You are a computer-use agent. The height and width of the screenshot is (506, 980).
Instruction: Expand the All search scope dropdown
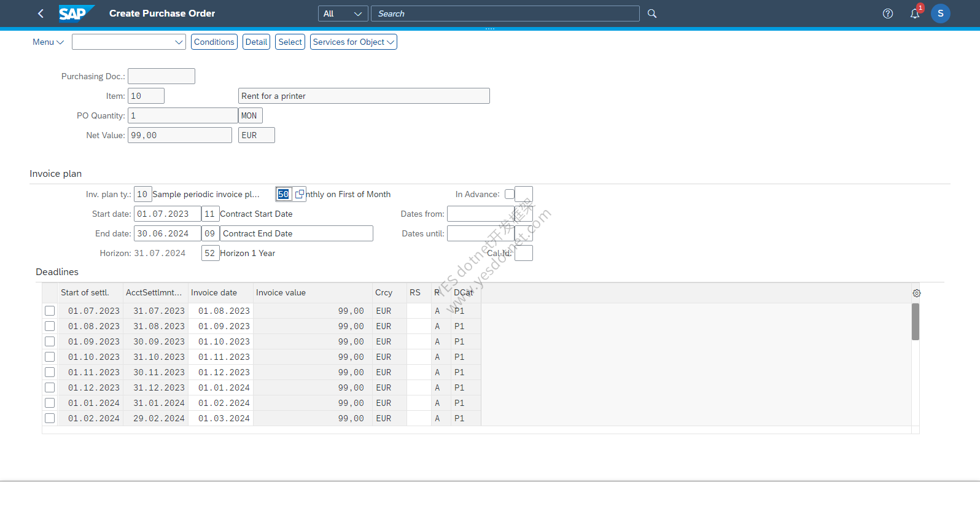(343, 14)
